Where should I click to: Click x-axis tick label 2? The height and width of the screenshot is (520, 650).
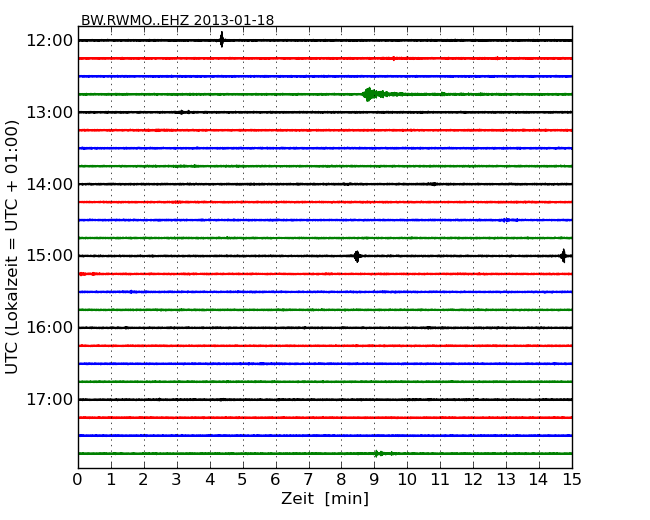(x=144, y=480)
